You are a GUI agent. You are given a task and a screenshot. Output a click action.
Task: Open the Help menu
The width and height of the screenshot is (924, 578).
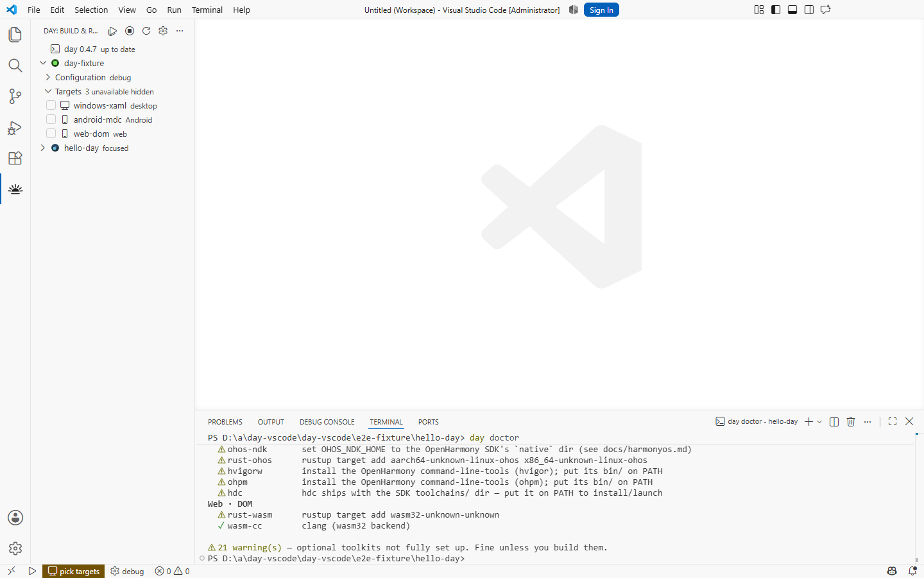241,10
